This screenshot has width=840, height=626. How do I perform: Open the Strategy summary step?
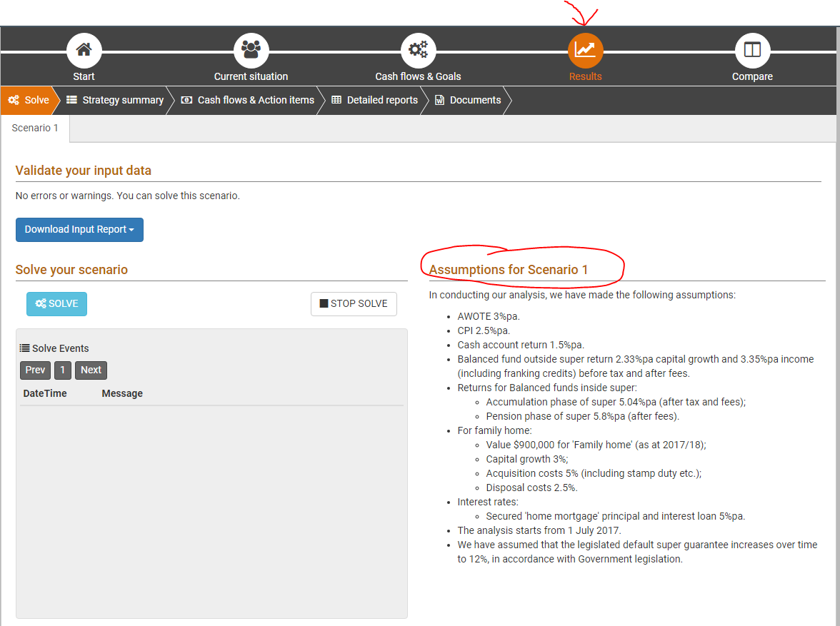coord(116,101)
